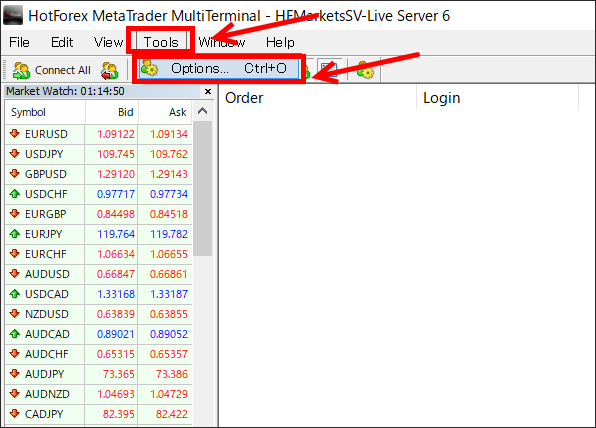This screenshot has height=428, width=596.
Task: Close the Market Watch panel
Action: click(208, 91)
